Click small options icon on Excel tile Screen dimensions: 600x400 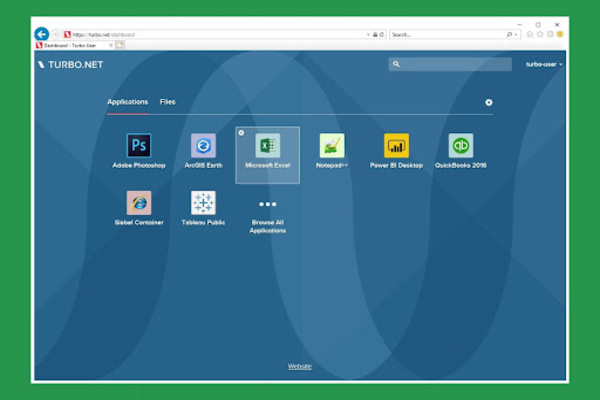click(241, 132)
